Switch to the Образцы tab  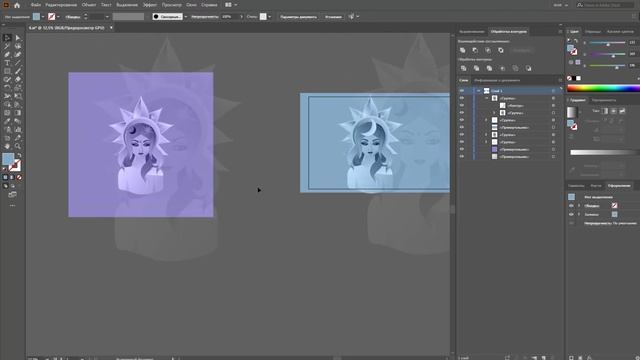(x=593, y=31)
